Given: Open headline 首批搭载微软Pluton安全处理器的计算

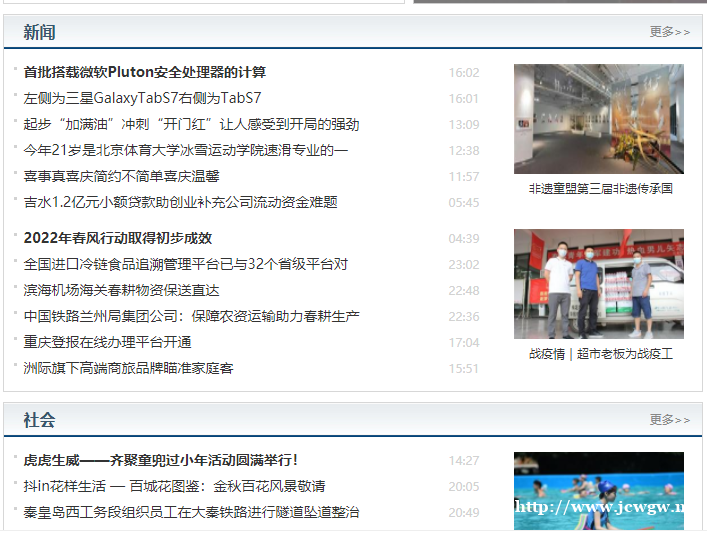Looking at the screenshot, I should [x=145, y=72].
